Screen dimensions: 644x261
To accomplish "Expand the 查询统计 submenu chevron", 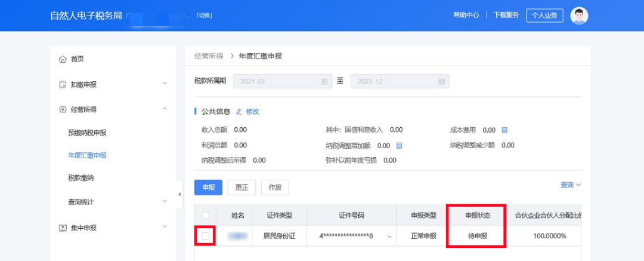I will click(165, 201).
